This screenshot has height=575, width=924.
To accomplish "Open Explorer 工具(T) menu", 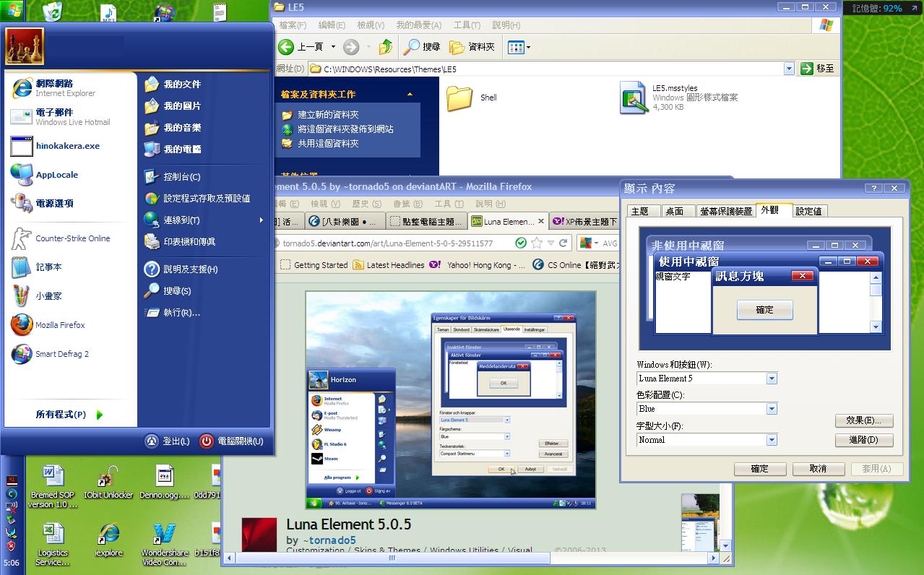I will coord(467,25).
